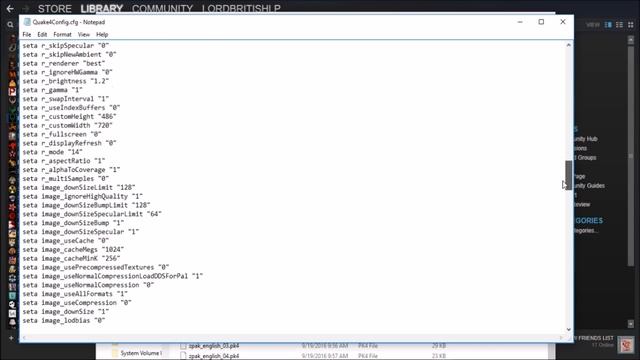640x360 pixels.
Task: Click the Steam back arrow
Action: coord(10,8)
